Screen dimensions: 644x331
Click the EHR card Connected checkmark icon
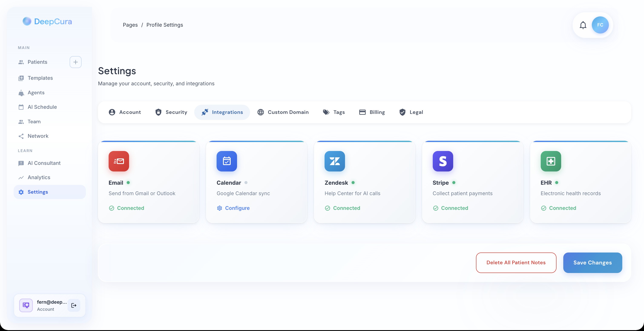point(543,208)
